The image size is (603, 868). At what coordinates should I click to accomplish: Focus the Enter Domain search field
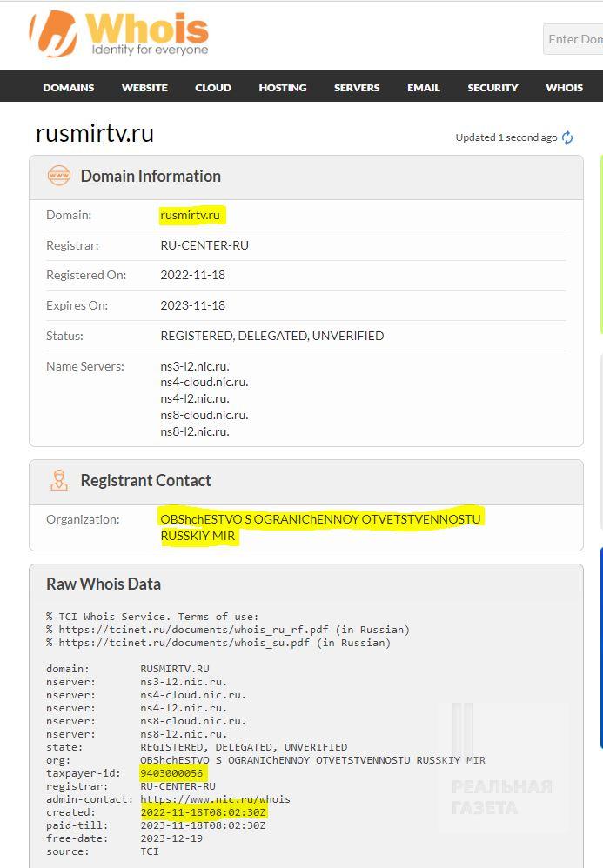pyautogui.click(x=573, y=39)
